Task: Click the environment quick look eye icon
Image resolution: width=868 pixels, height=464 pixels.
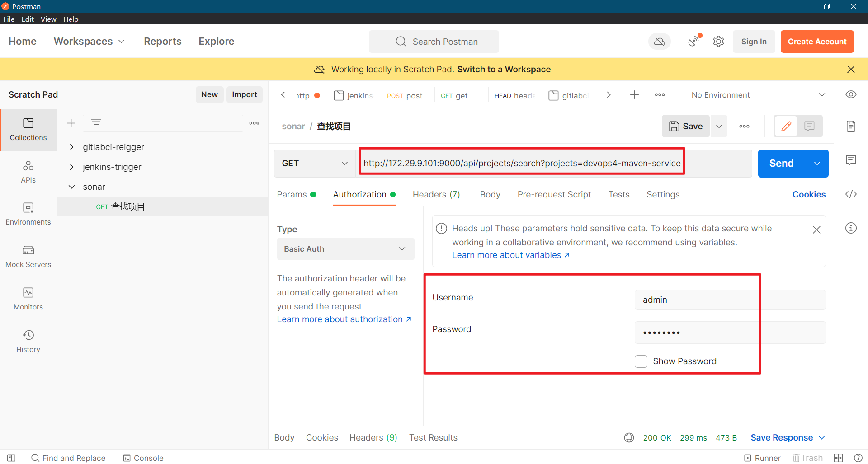Action: (851, 94)
